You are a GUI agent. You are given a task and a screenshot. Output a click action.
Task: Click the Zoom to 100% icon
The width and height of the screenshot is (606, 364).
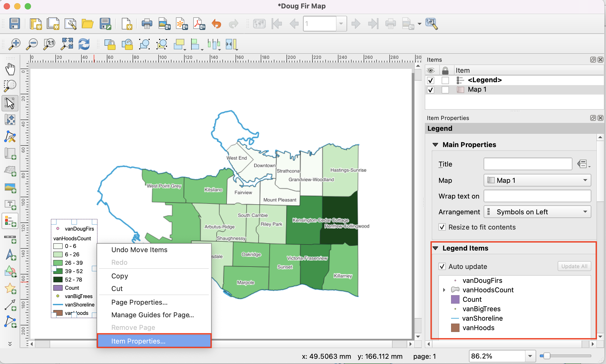(49, 44)
